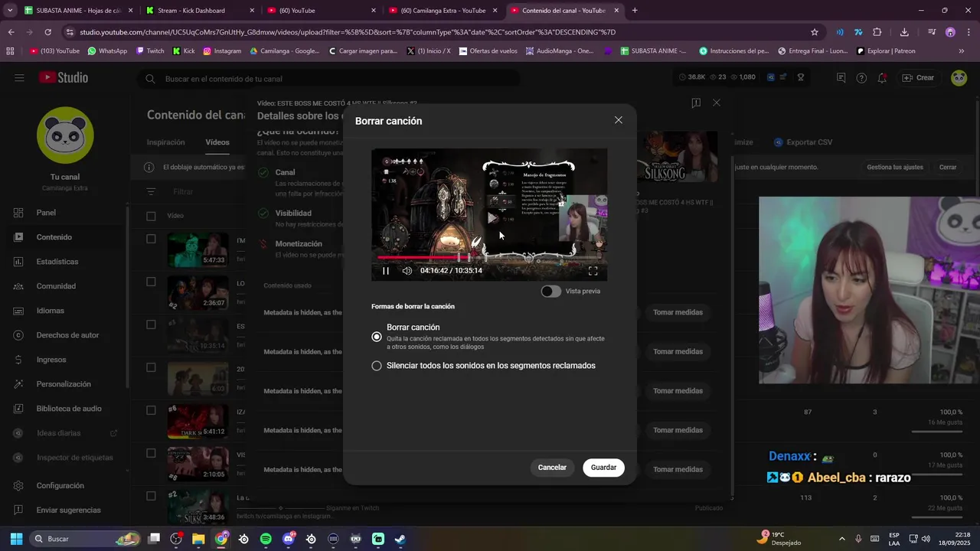Click Exportar CSV
The width and height of the screenshot is (980, 551).
click(803, 142)
